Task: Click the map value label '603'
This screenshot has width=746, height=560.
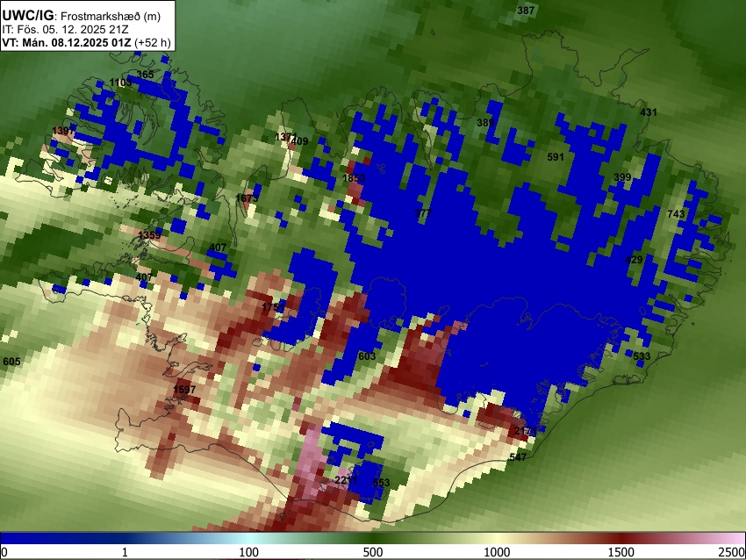Action: point(367,356)
